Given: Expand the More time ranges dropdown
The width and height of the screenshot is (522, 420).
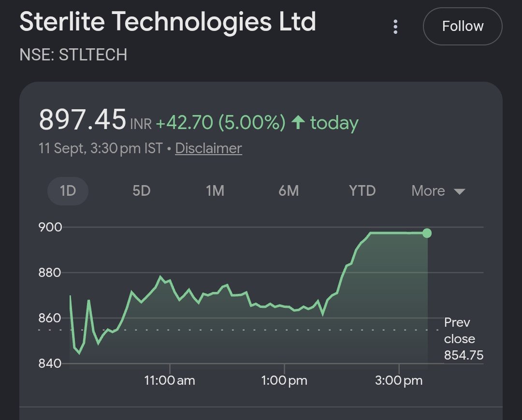Looking at the screenshot, I should point(438,191).
